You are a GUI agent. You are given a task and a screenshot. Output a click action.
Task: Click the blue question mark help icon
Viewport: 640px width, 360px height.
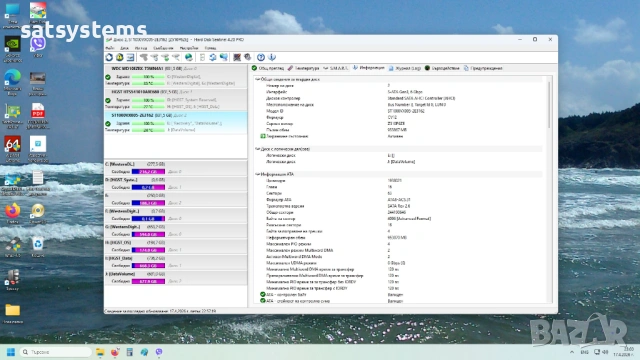[261, 57]
